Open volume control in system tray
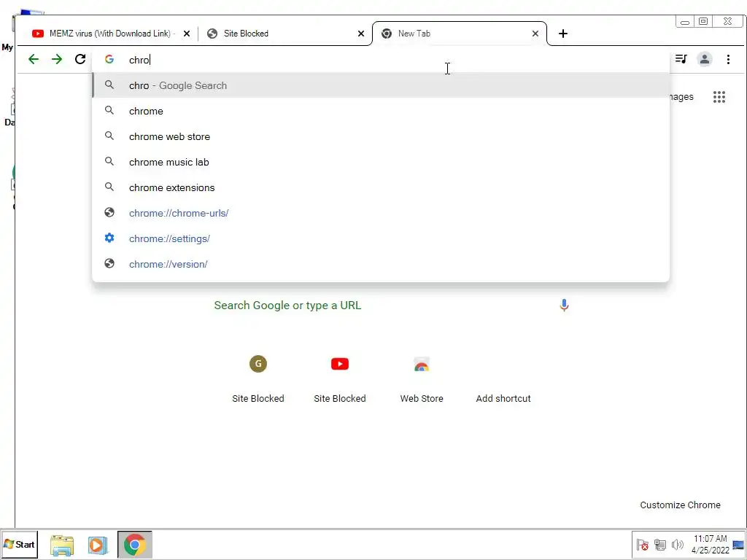This screenshot has height=560, width=747. [x=677, y=544]
